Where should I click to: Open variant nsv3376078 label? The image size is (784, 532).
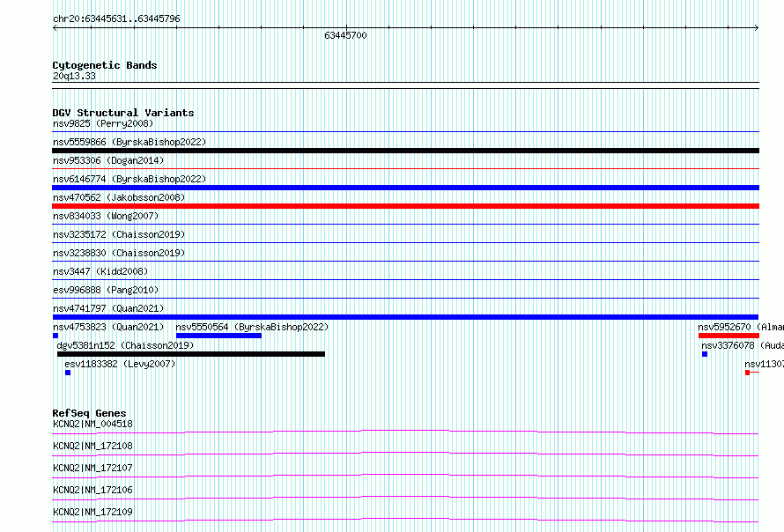743,345
